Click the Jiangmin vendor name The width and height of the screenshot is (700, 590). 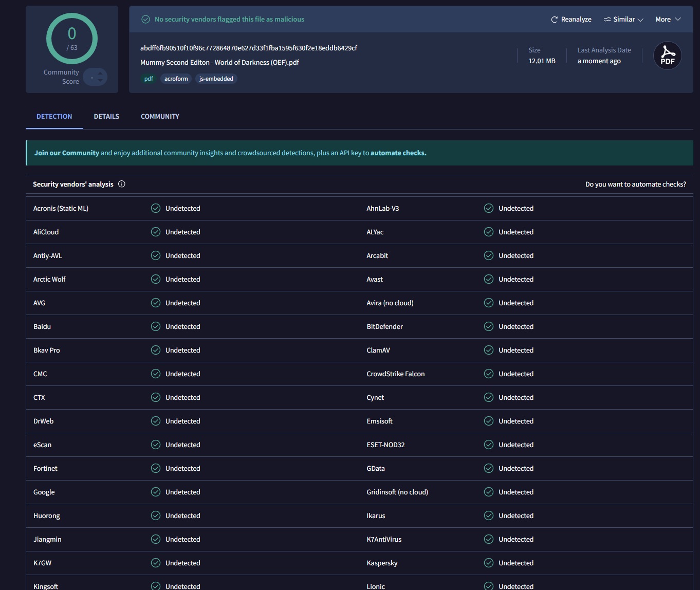pyautogui.click(x=47, y=539)
